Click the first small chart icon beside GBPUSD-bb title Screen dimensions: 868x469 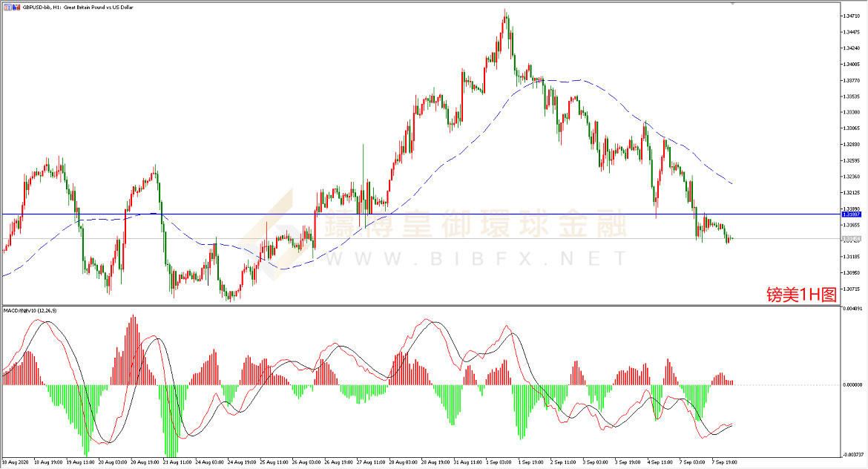6,6
